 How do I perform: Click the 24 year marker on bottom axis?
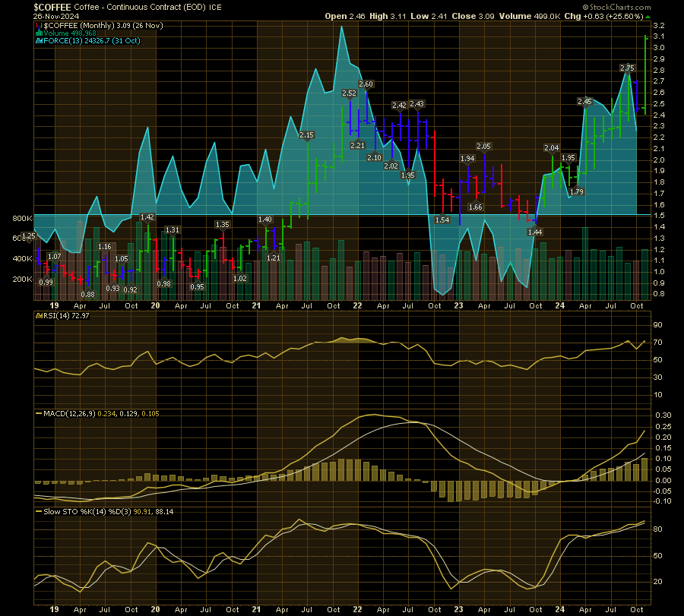(559, 609)
